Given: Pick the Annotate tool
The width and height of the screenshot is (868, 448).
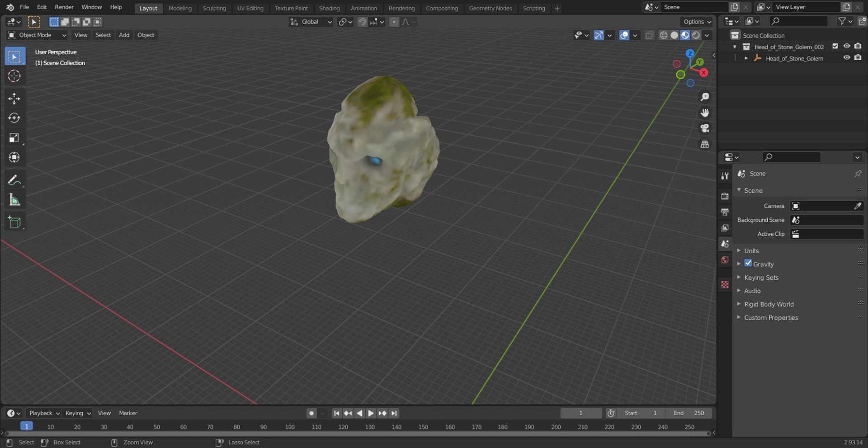Looking at the screenshot, I should click(14, 180).
